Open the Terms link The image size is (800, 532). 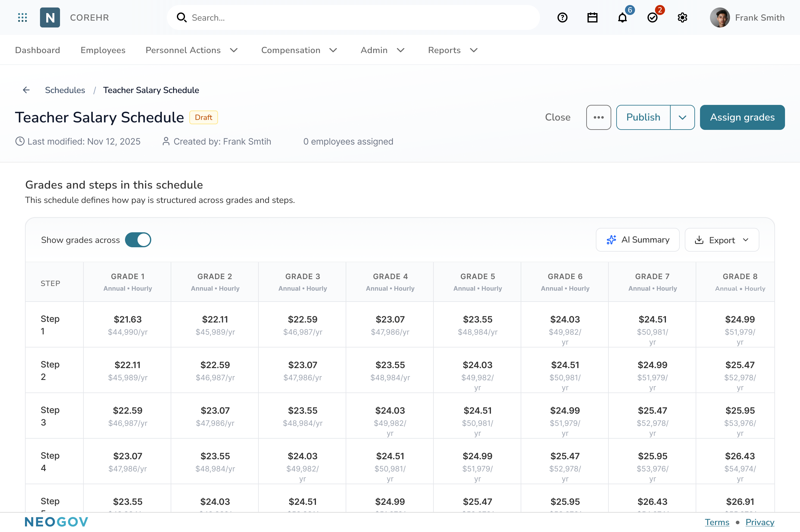click(717, 522)
